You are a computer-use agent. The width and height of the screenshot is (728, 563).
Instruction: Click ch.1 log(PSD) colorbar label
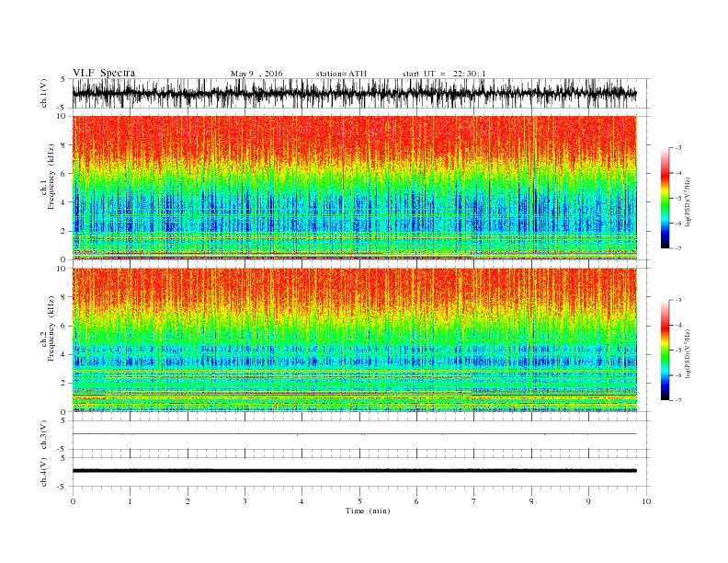click(688, 201)
